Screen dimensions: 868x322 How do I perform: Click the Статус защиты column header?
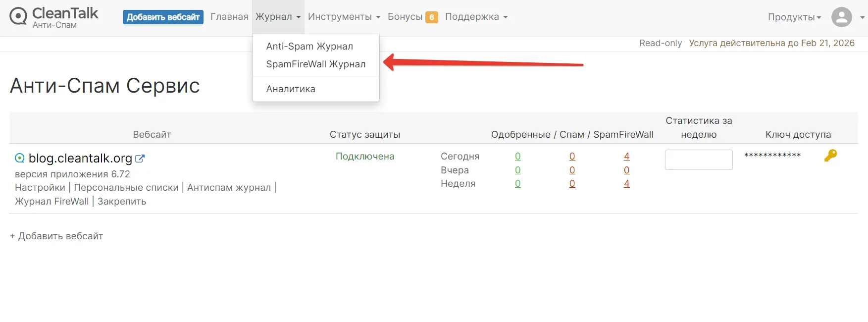point(365,134)
